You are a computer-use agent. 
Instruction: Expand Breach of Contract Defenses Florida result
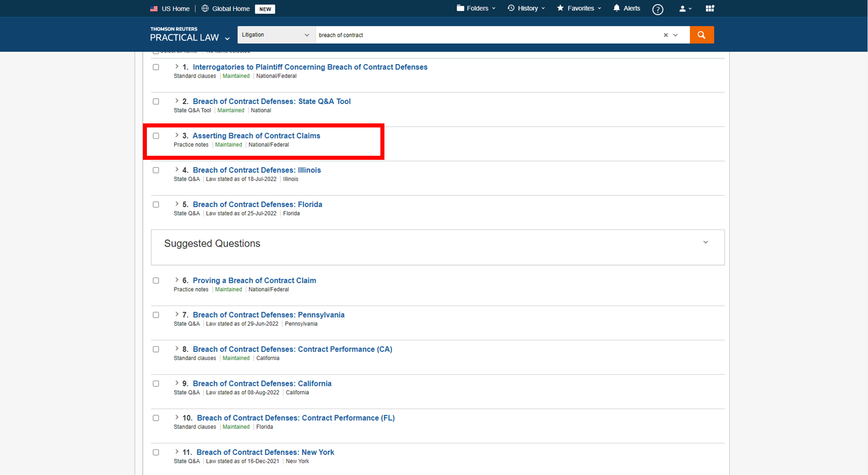[x=177, y=205]
